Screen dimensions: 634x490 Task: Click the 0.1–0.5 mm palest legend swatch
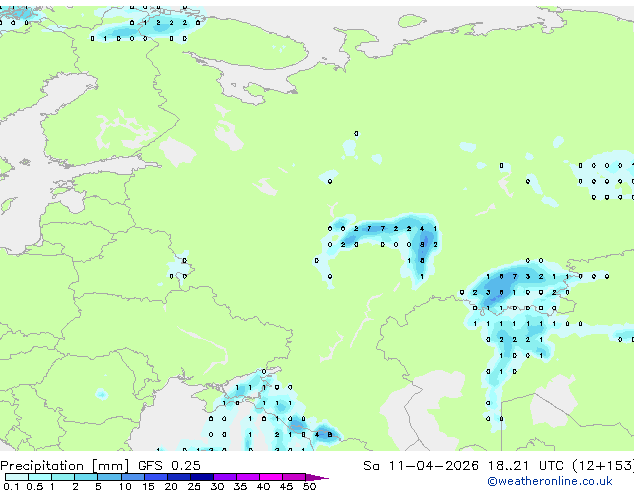tap(17, 477)
